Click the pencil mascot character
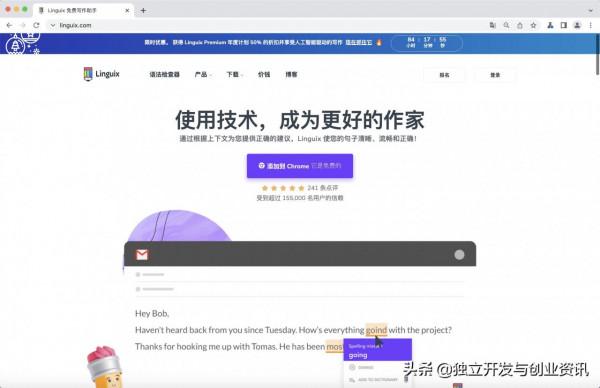The width and height of the screenshot is (600, 388). [x=104, y=367]
